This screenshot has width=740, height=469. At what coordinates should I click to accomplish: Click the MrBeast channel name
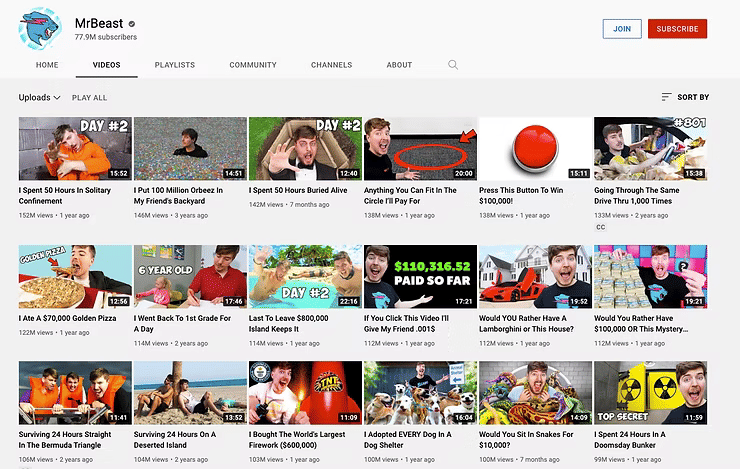(99, 23)
